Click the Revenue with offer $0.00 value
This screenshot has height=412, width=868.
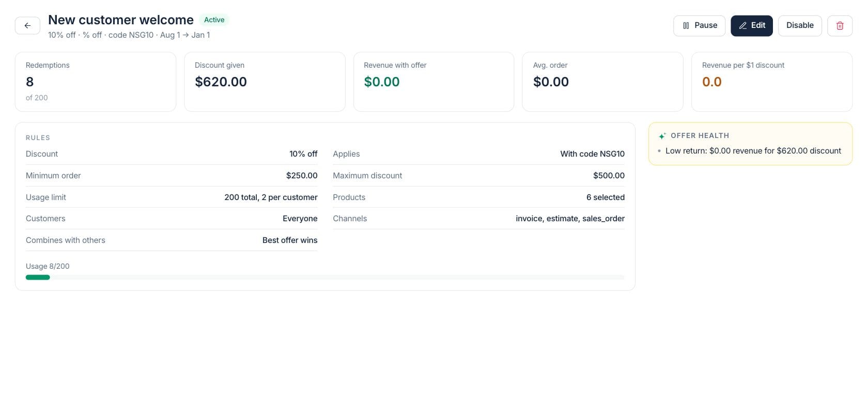click(382, 82)
